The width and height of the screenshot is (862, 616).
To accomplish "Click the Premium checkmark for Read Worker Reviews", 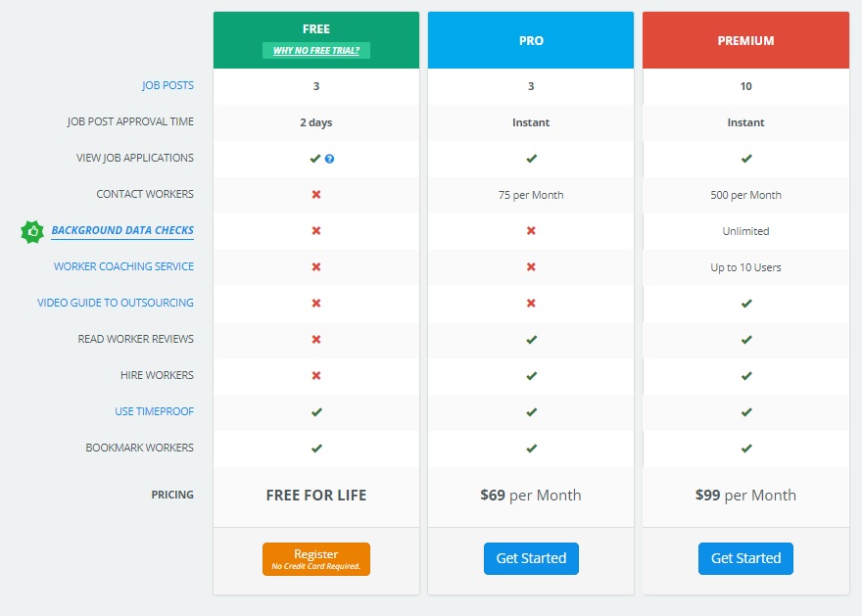I will [746, 340].
